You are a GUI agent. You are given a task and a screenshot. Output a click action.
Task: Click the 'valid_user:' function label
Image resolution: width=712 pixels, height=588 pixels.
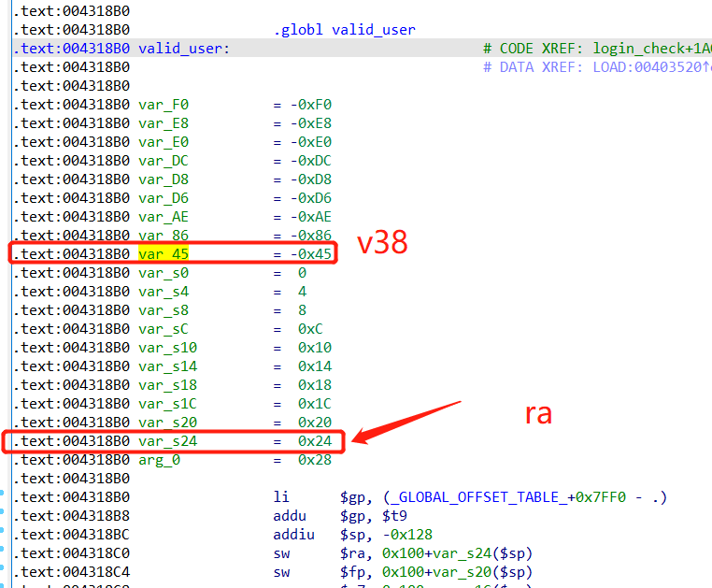pos(184,49)
